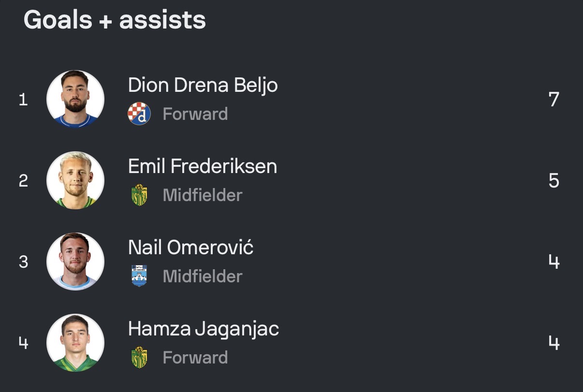
Task: Open Emil Frederiksen's player photo
Action: tap(75, 180)
